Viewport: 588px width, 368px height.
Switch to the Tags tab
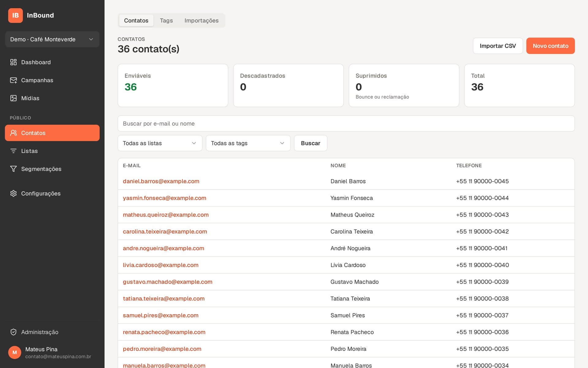point(166,21)
